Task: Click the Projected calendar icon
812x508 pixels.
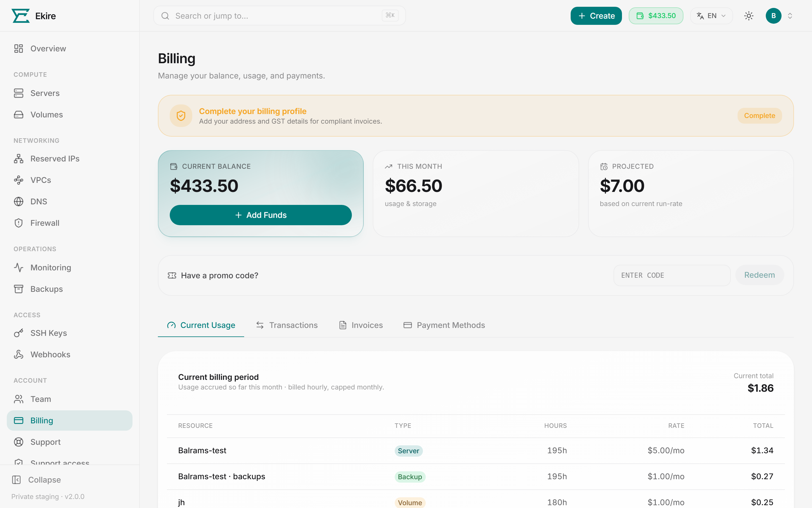Action: pos(604,166)
